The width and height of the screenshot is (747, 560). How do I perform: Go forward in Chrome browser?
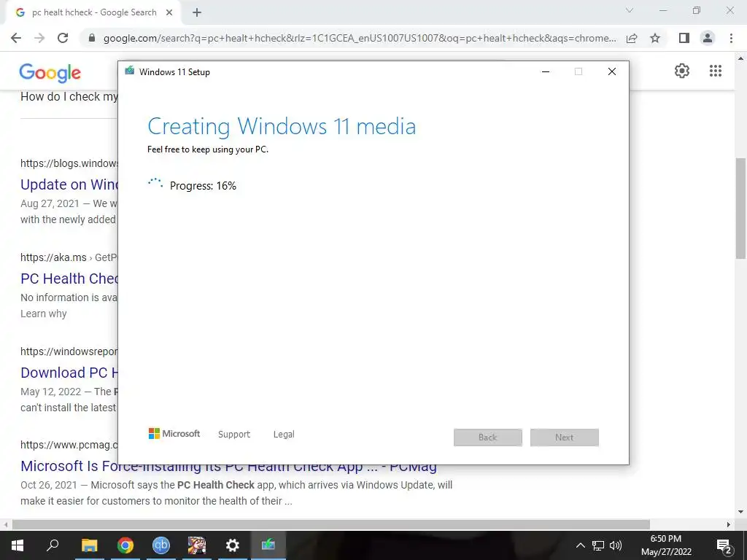click(39, 38)
